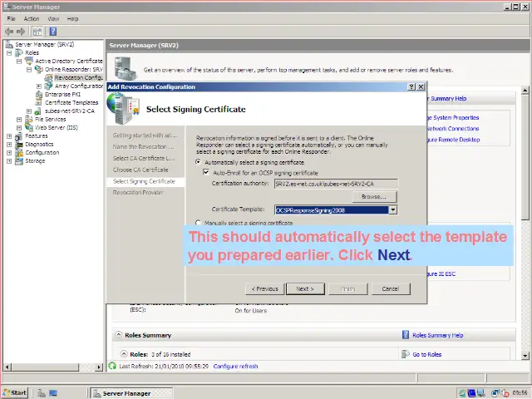Image resolution: width=532 pixels, height=399 pixels.
Task: Click the Certificate Templates tree icon
Action: 39,102
